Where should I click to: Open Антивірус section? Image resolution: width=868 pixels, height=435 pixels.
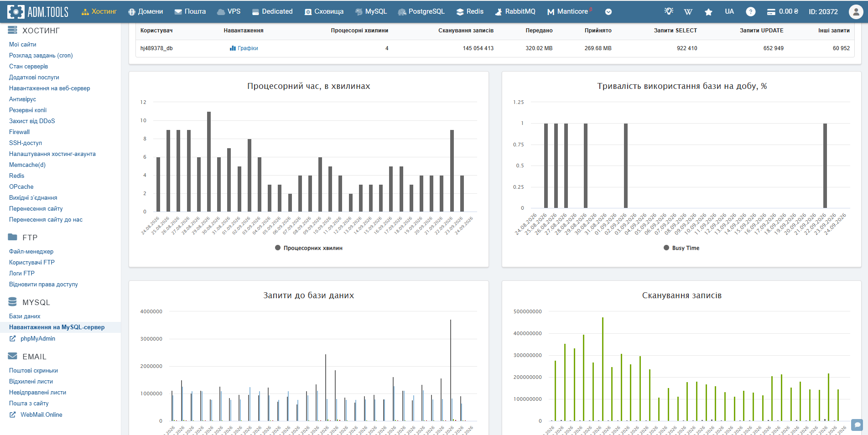point(22,99)
